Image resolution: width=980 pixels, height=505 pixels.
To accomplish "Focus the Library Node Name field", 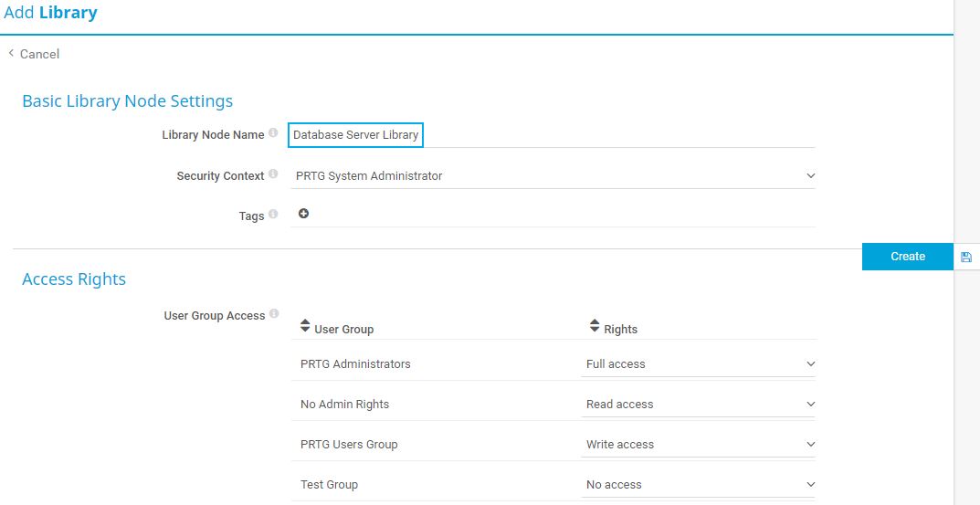I will pyautogui.click(x=356, y=134).
